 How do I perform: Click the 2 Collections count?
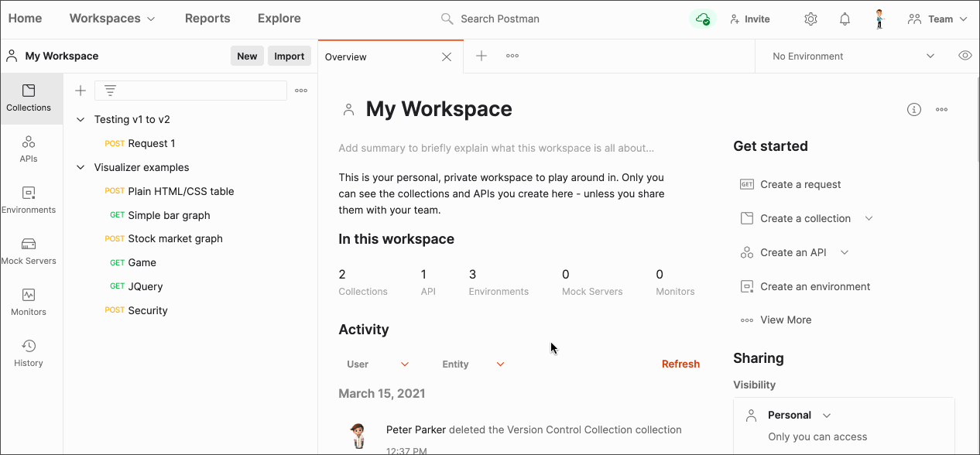coord(363,282)
